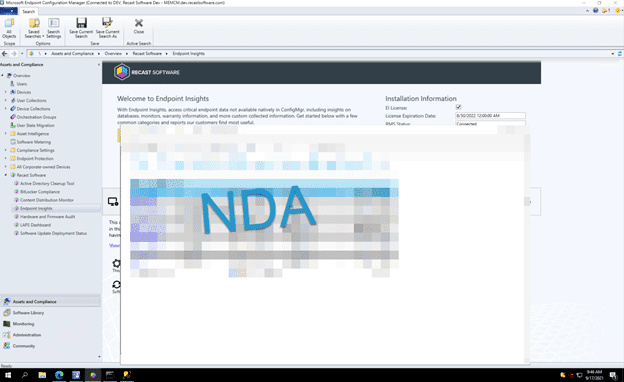The image size is (624, 382).
Task: Expand the Devices tree node
Action: point(6,92)
